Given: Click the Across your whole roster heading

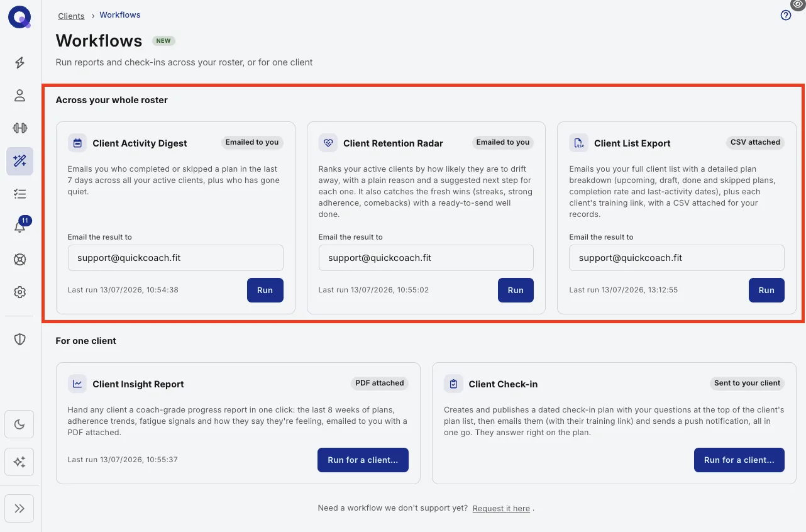Looking at the screenshot, I should pyautogui.click(x=112, y=100).
